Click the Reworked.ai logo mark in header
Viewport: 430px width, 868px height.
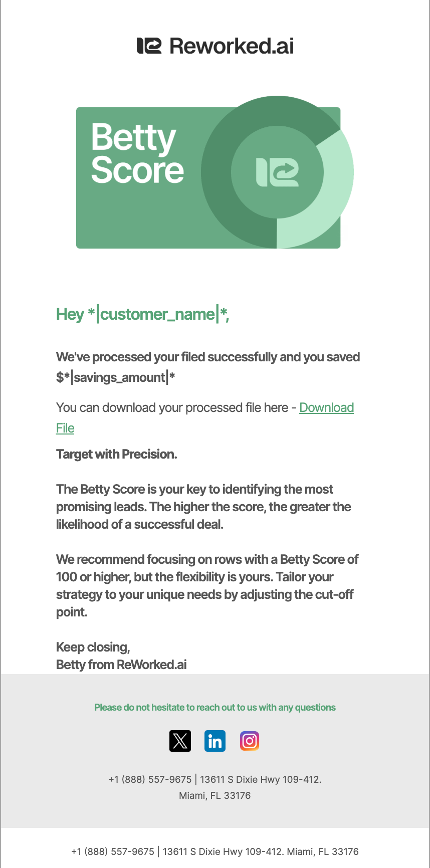(x=149, y=46)
